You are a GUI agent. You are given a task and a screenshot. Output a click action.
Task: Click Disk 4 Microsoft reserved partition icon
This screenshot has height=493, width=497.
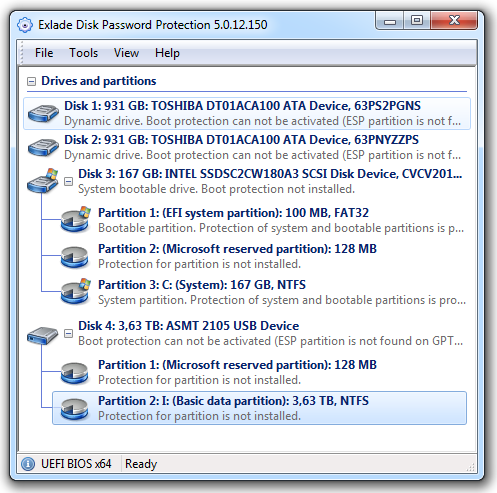pos(75,373)
